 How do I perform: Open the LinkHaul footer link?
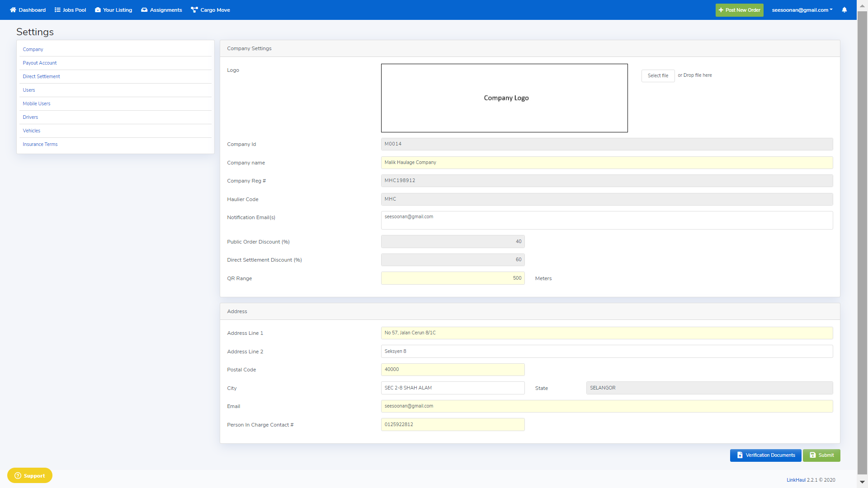pos(796,480)
